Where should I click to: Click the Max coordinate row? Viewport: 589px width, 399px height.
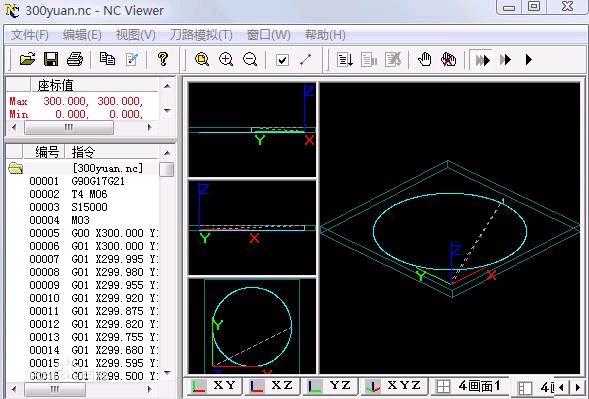pyautogui.click(x=81, y=101)
